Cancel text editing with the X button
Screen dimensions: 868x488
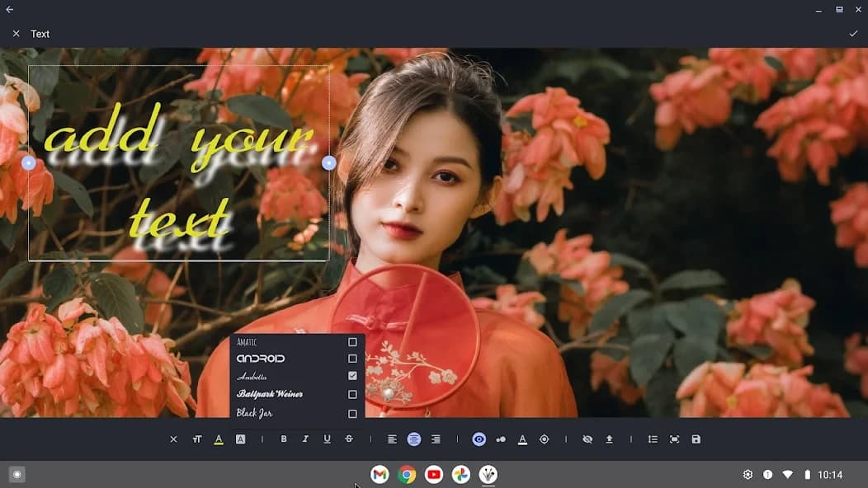click(17, 34)
